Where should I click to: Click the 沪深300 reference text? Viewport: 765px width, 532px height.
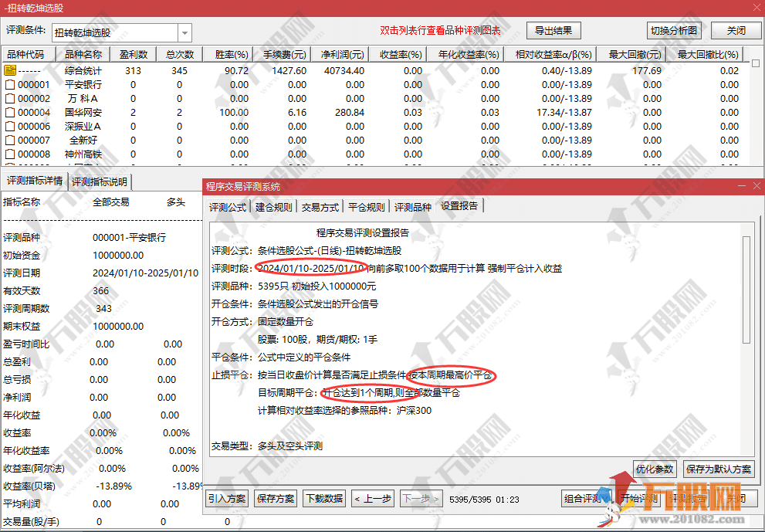click(415, 411)
